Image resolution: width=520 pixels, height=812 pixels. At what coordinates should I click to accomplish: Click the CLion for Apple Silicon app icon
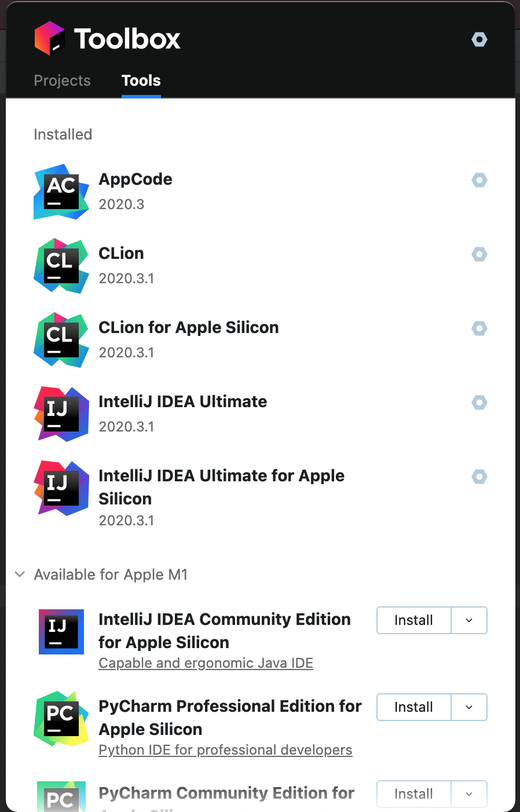(61, 340)
